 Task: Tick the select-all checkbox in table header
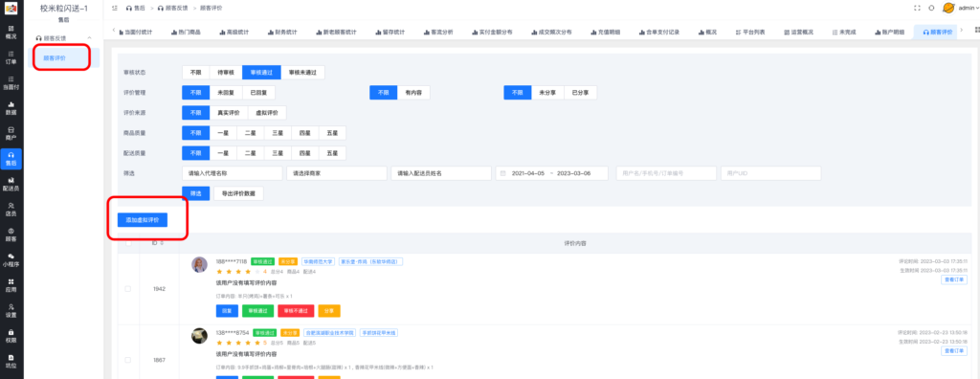tap(128, 243)
